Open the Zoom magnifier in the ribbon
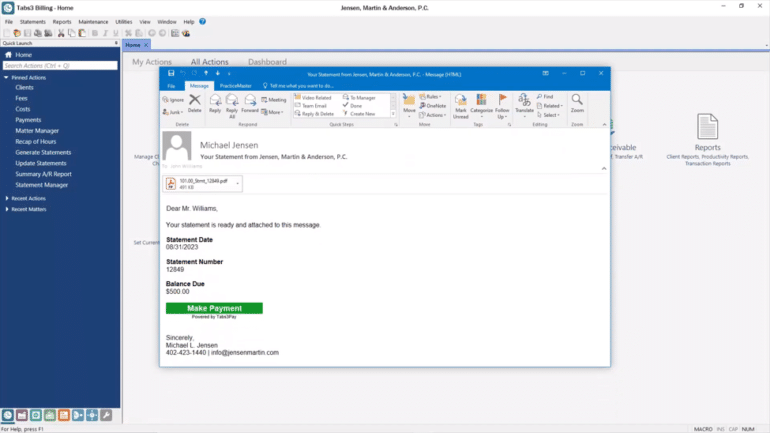 (x=577, y=103)
